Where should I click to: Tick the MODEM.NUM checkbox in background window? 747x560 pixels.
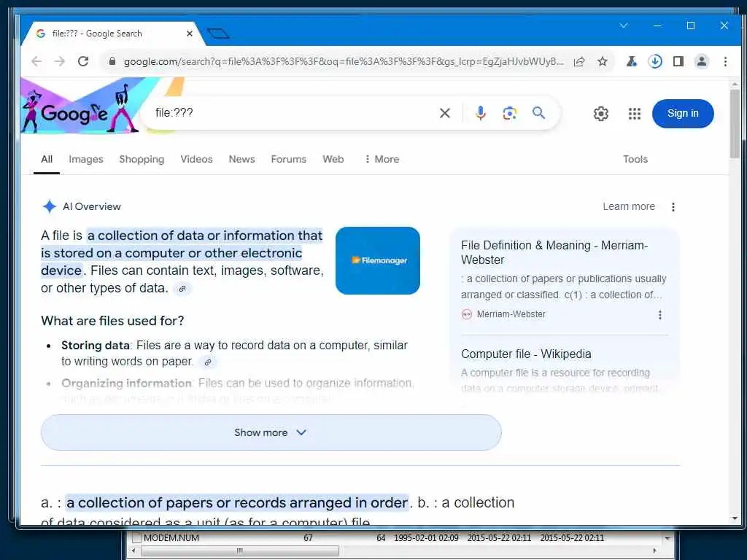click(x=136, y=538)
